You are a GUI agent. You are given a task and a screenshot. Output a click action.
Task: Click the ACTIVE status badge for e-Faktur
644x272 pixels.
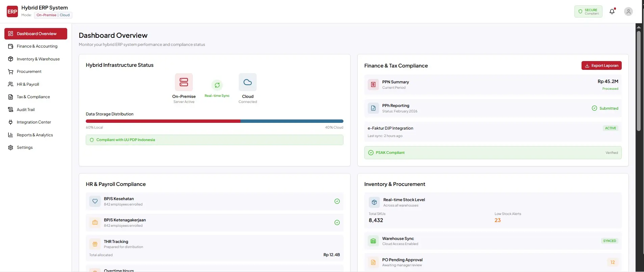click(x=611, y=128)
